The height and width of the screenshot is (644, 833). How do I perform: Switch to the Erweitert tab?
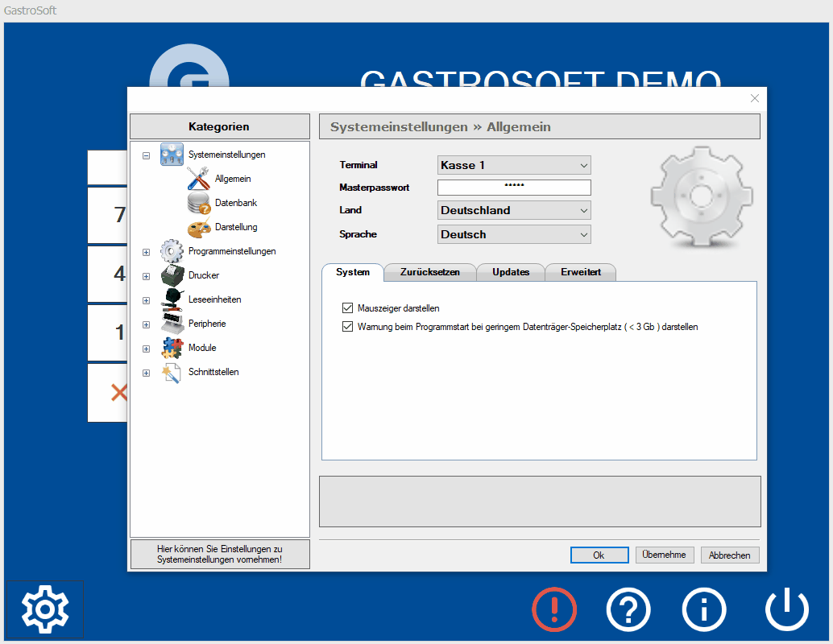coord(581,272)
